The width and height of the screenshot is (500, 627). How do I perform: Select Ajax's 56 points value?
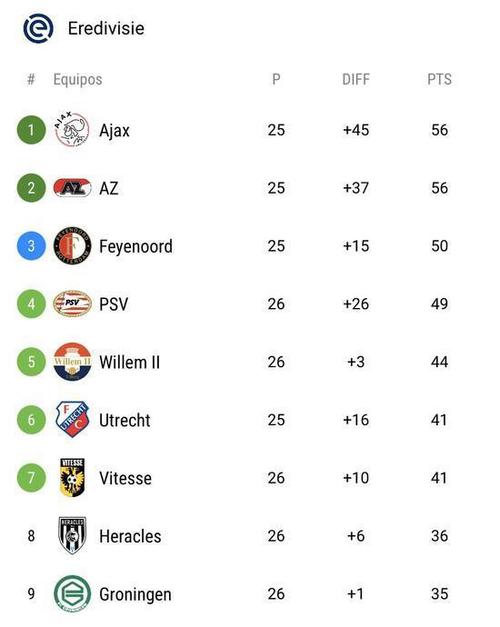[x=439, y=130]
